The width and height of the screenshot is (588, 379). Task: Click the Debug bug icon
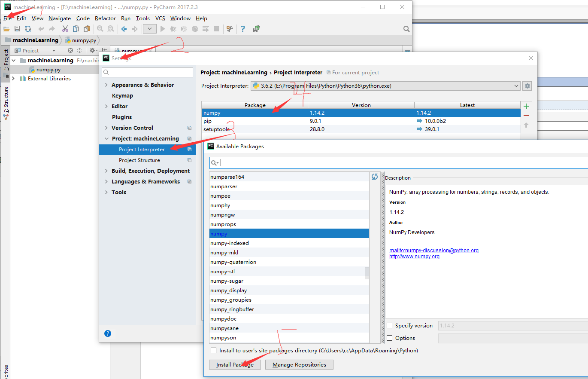point(173,29)
